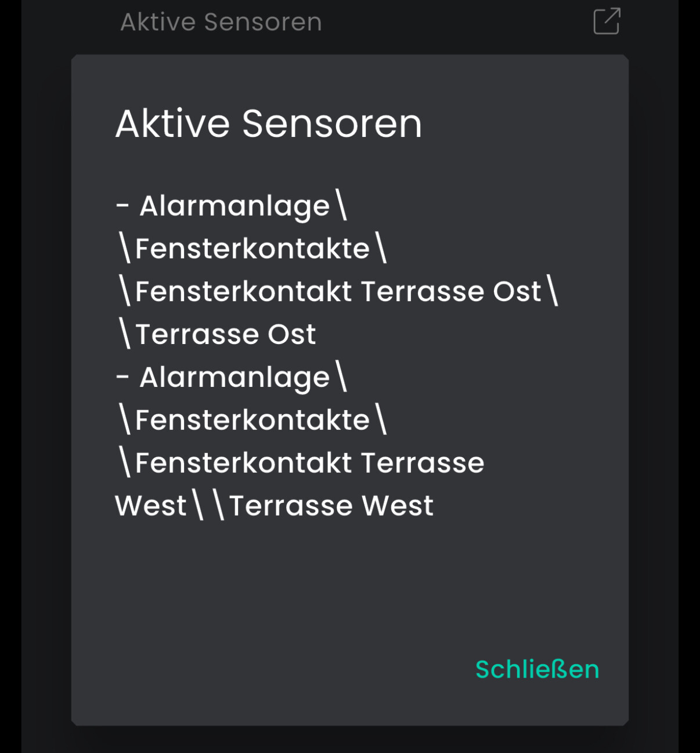
Task: Open the Aktive Sensoren pop-out icon
Action: coord(607,21)
